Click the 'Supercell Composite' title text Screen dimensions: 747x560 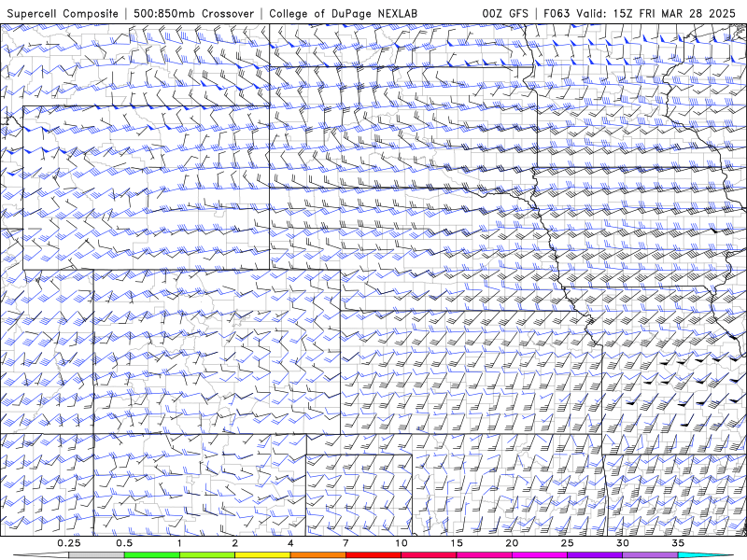pos(63,13)
